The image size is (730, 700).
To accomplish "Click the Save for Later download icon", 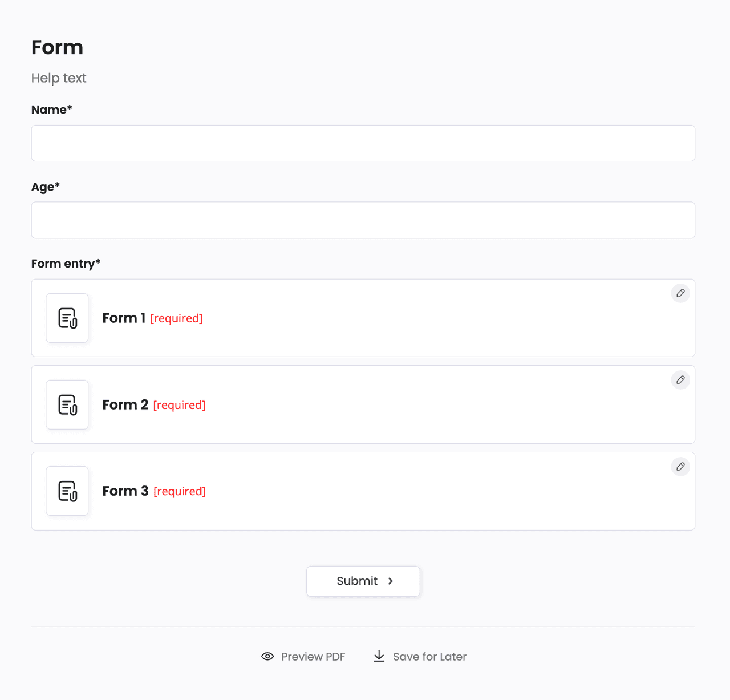I will (379, 656).
